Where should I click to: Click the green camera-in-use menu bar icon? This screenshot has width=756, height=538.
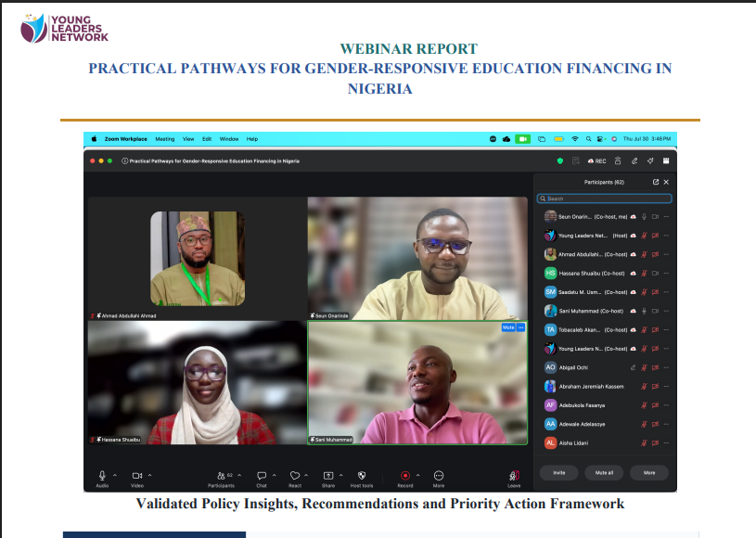[x=522, y=139]
